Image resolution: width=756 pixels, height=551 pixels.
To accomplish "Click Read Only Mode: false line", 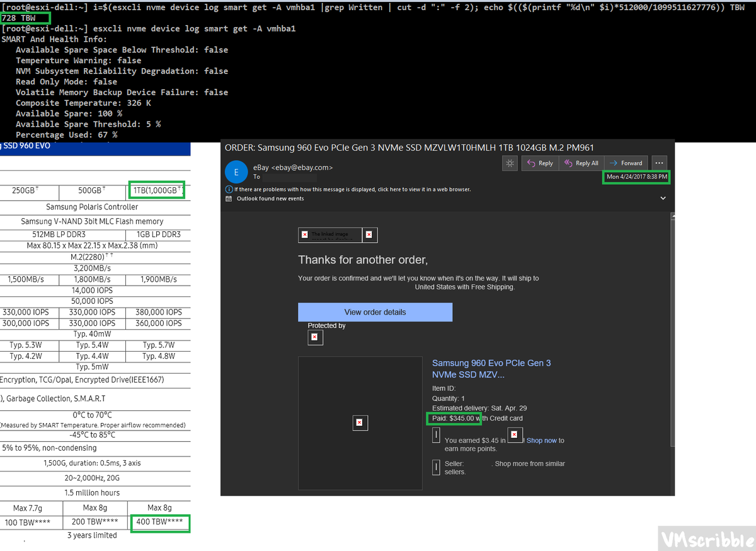I will pyautogui.click(x=66, y=81).
